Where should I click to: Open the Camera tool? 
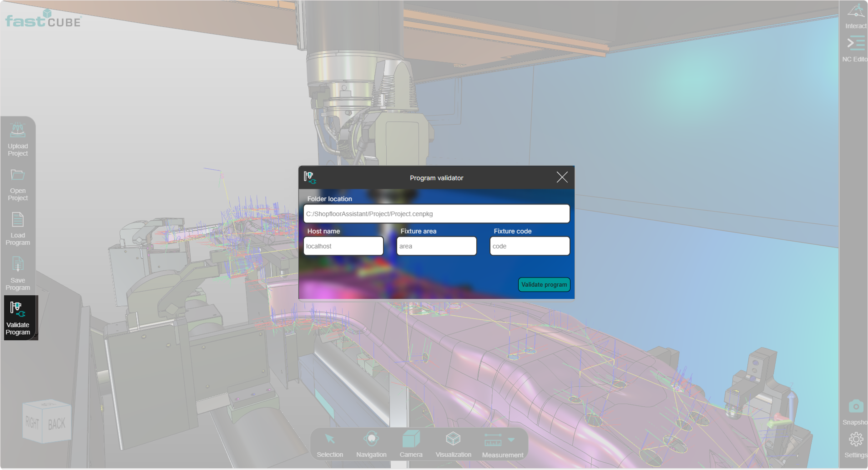[411, 439]
